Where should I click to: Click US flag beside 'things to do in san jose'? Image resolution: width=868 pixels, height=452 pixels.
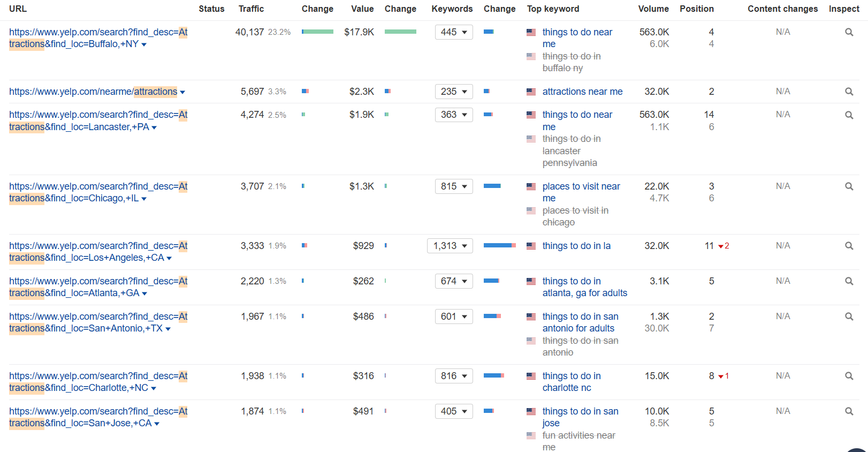click(x=531, y=411)
